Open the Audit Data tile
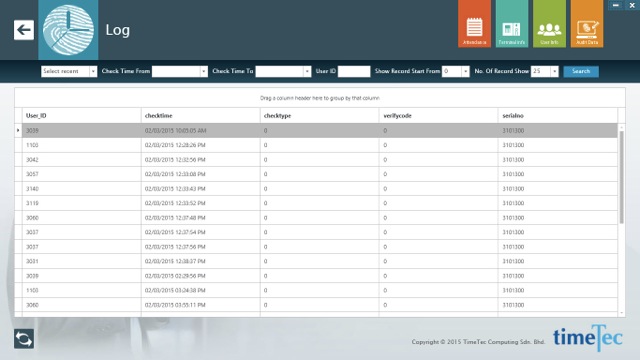The image size is (640, 360). coord(587,24)
